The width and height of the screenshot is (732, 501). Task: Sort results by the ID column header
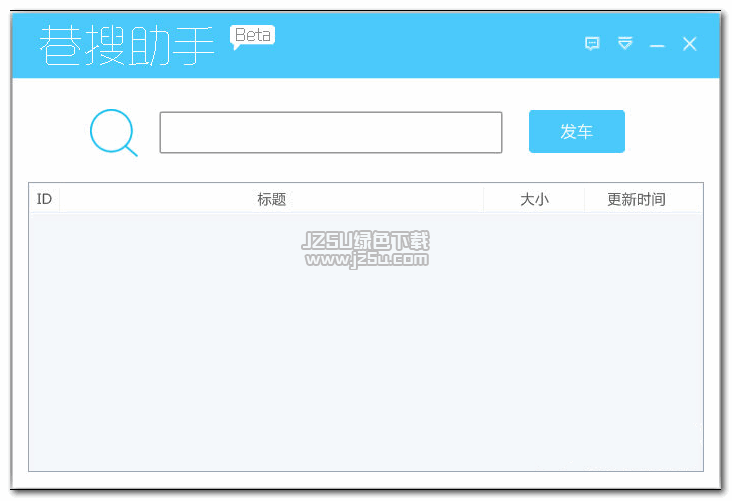(x=44, y=199)
